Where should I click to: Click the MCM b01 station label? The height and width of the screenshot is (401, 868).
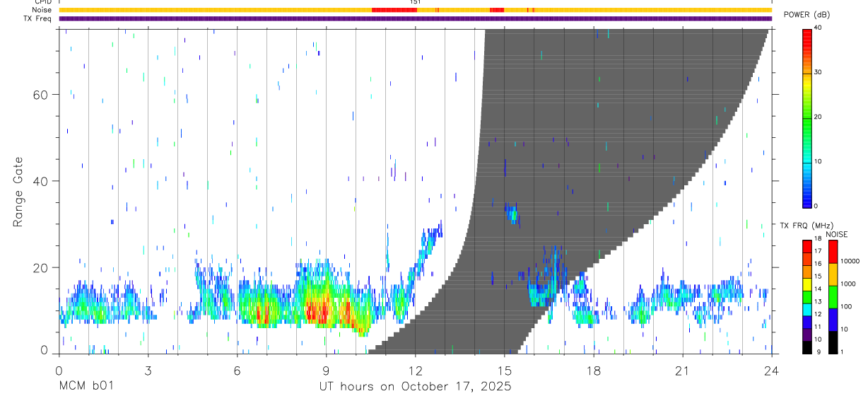pyautogui.click(x=85, y=386)
